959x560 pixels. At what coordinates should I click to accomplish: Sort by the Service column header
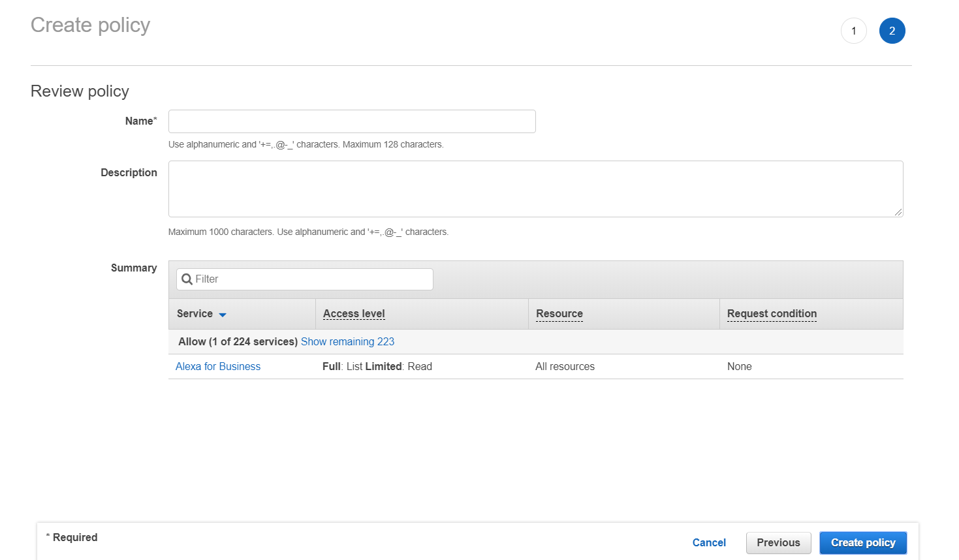(195, 314)
